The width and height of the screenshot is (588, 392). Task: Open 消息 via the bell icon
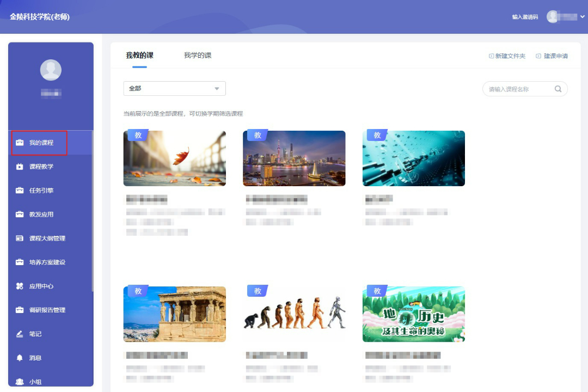coord(20,358)
